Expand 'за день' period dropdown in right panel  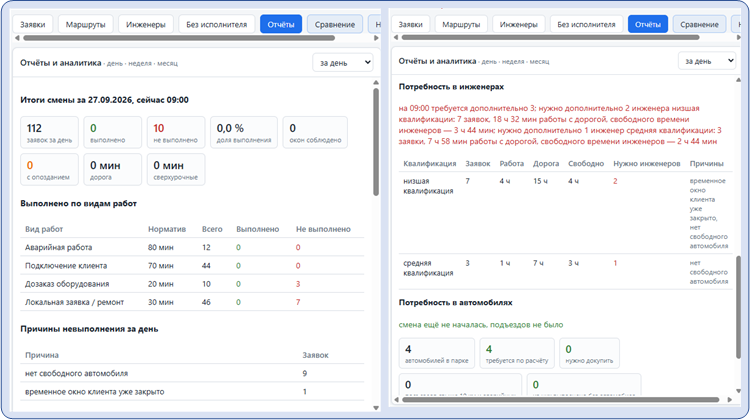point(706,61)
